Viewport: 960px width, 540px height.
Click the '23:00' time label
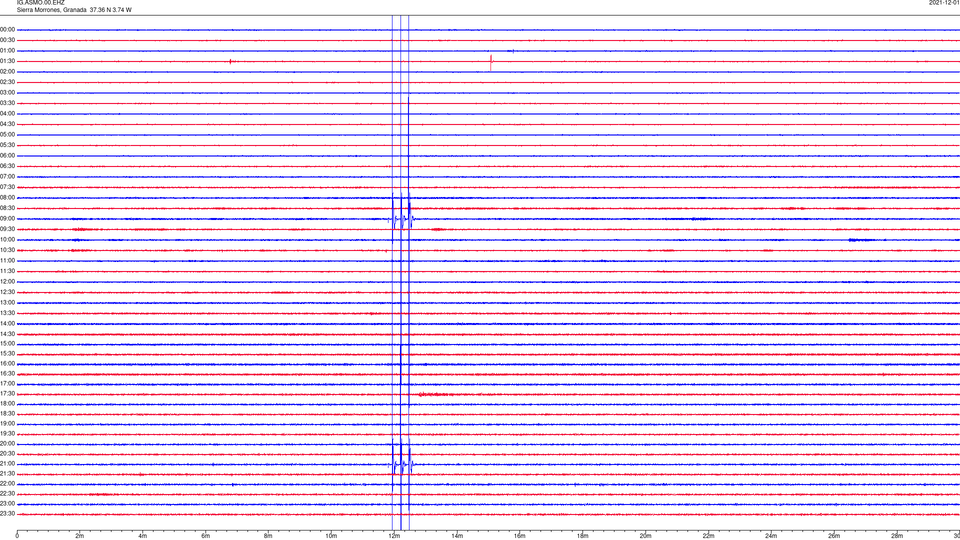coord(7,504)
